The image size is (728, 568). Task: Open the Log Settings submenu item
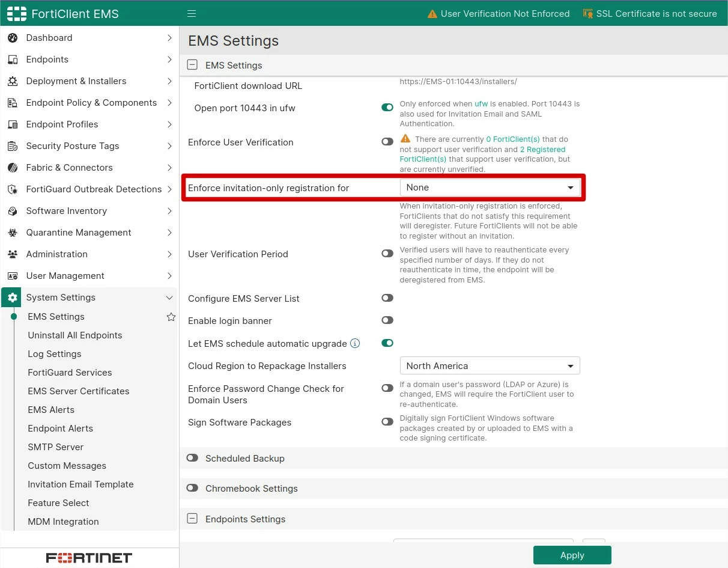pyautogui.click(x=55, y=354)
